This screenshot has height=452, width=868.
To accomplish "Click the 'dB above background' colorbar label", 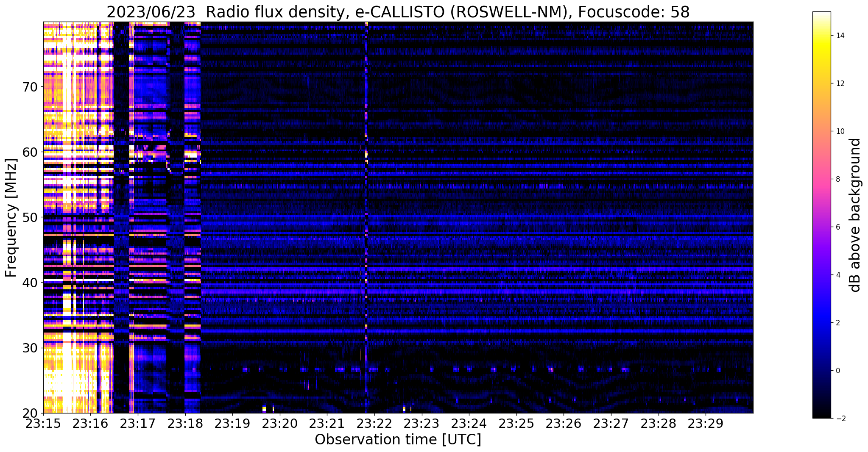I will click(855, 215).
